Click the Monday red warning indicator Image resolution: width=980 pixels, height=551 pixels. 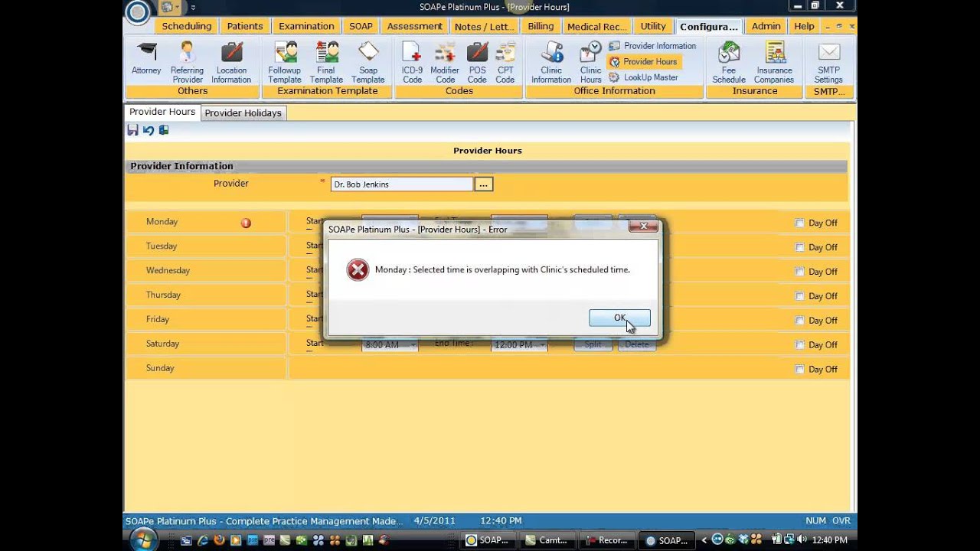(246, 223)
